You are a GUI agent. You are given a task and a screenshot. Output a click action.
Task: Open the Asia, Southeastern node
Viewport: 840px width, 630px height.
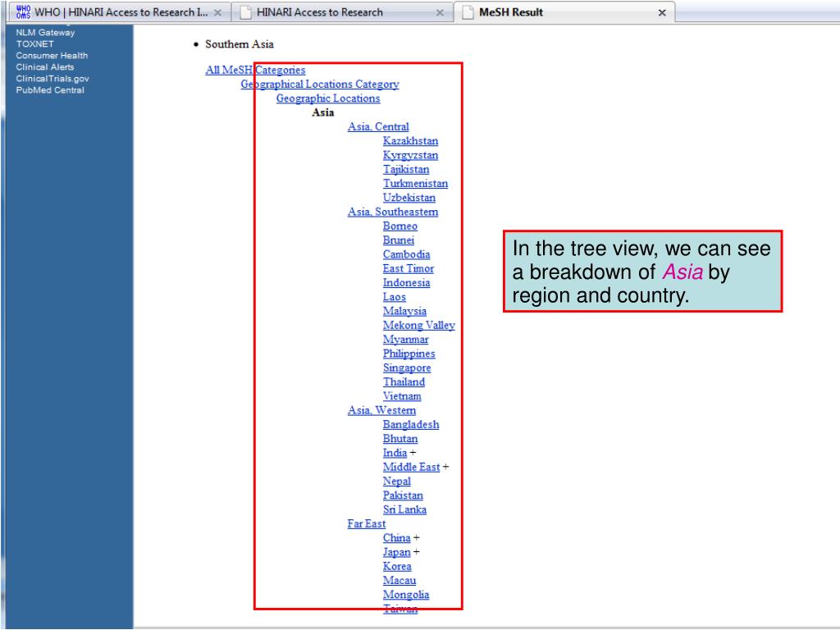[393, 212]
